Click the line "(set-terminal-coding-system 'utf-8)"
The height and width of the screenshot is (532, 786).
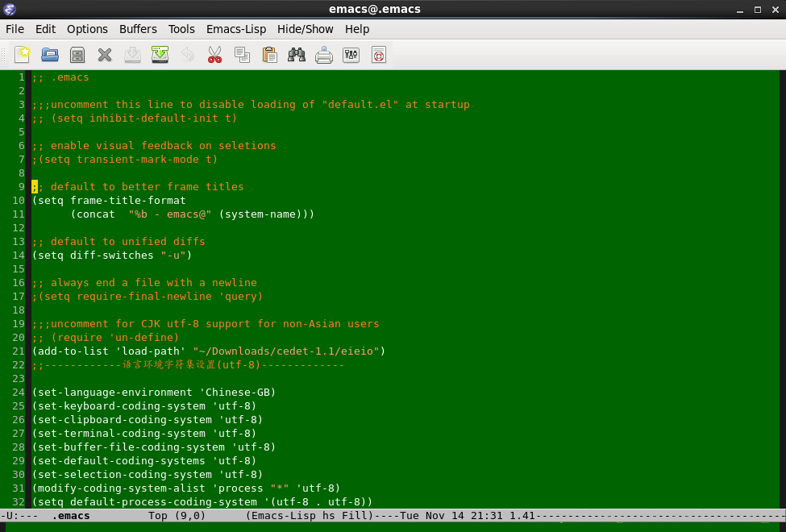[x=144, y=433]
